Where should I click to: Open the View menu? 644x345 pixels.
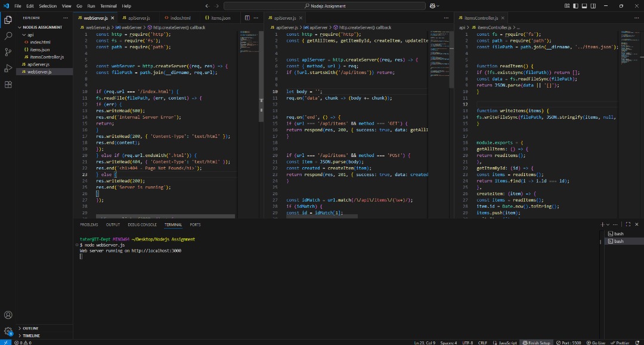coord(66,6)
